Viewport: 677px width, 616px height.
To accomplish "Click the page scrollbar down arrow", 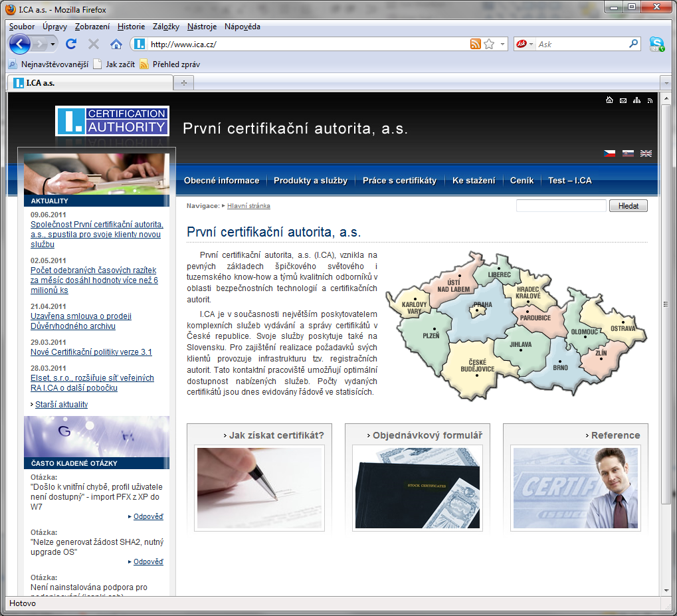I will point(666,590).
